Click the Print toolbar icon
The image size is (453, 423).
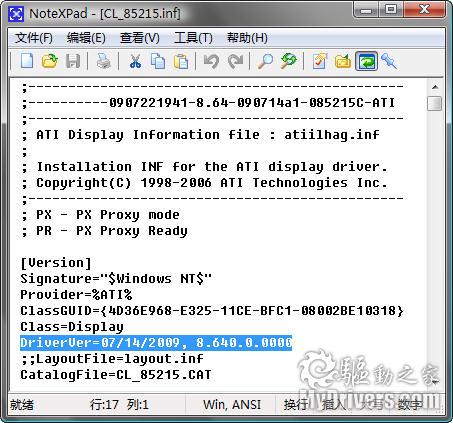tap(103, 61)
